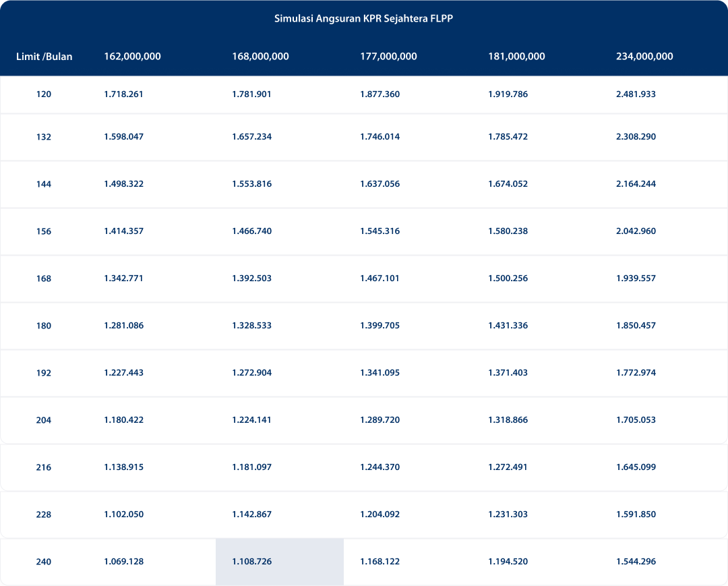Select the Limit /Bulan column header
This screenshot has width=728, height=586.
pyautogui.click(x=44, y=57)
